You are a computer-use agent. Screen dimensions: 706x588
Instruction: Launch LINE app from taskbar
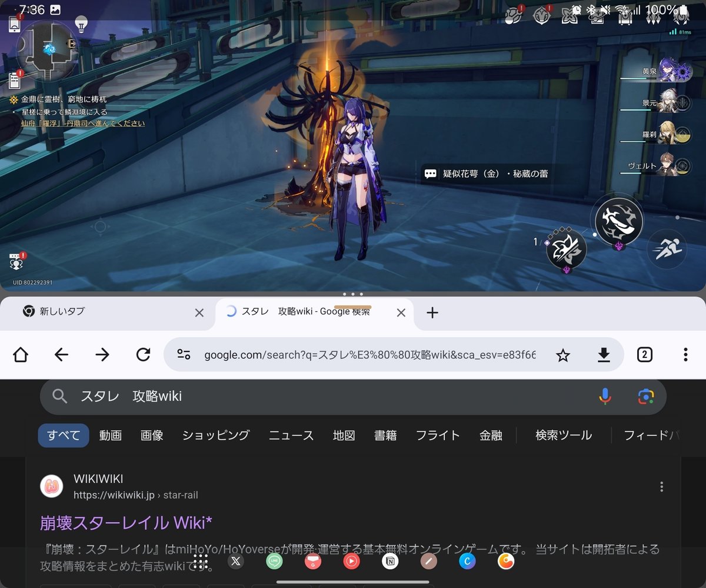click(274, 562)
